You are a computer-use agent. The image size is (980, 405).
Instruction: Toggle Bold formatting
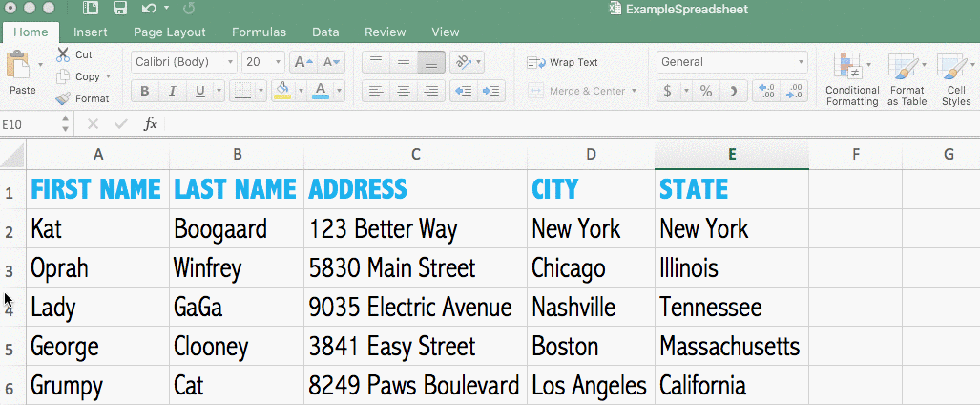tap(145, 92)
